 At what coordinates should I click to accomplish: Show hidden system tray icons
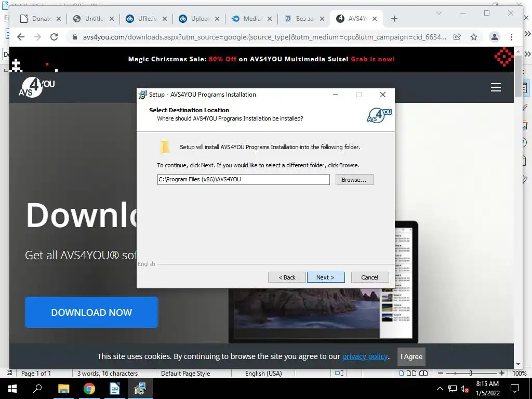click(x=440, y=389)
